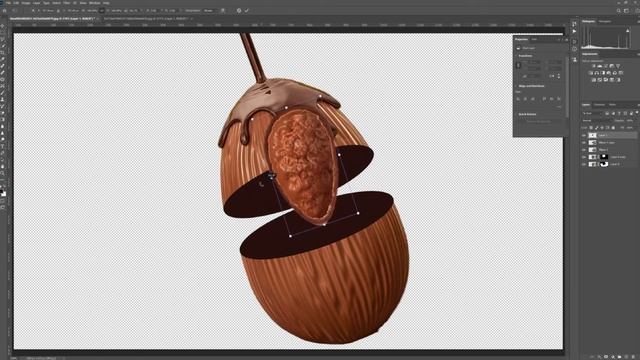Click the more options ellipsis under Align
This screenshot has width=640, height=360.
pos(559,107)
